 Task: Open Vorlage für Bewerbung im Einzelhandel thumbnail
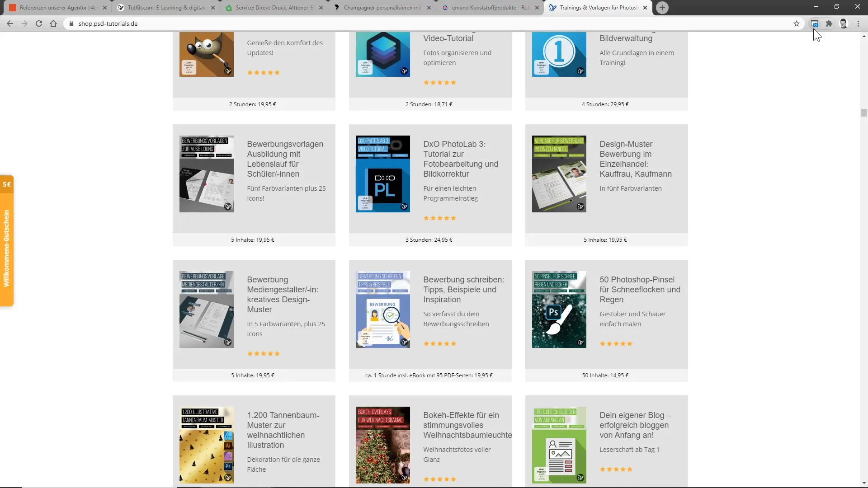559,174
